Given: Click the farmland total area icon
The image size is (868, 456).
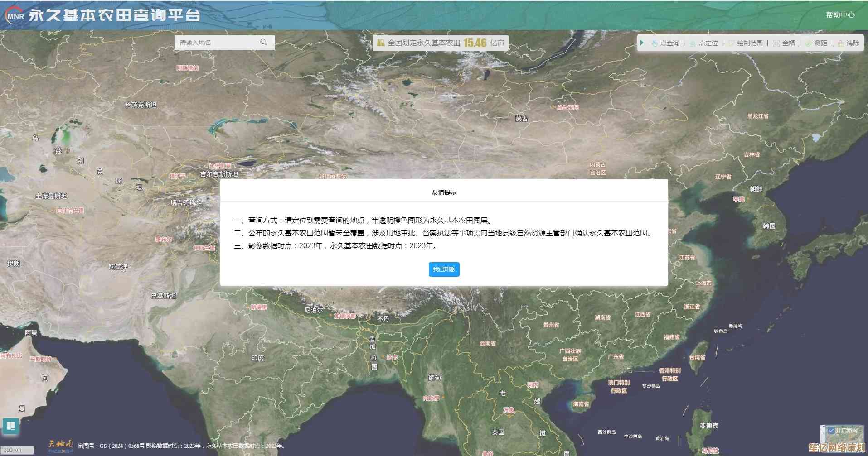Looking at the screenshot, I should [x=381, y=43].
